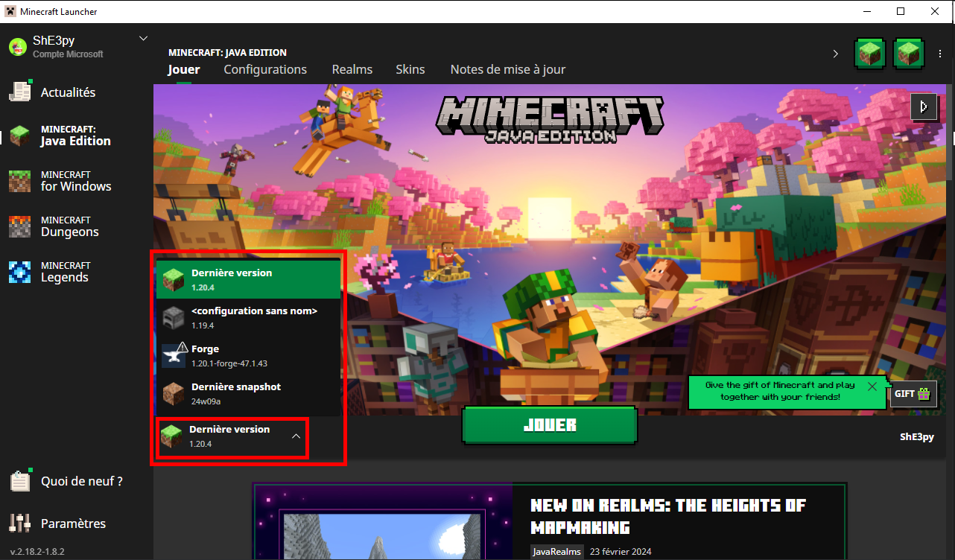Switch to the Jouer tab
The width and height of the screenshot is (955, 560).
click(x=184, y=69)
